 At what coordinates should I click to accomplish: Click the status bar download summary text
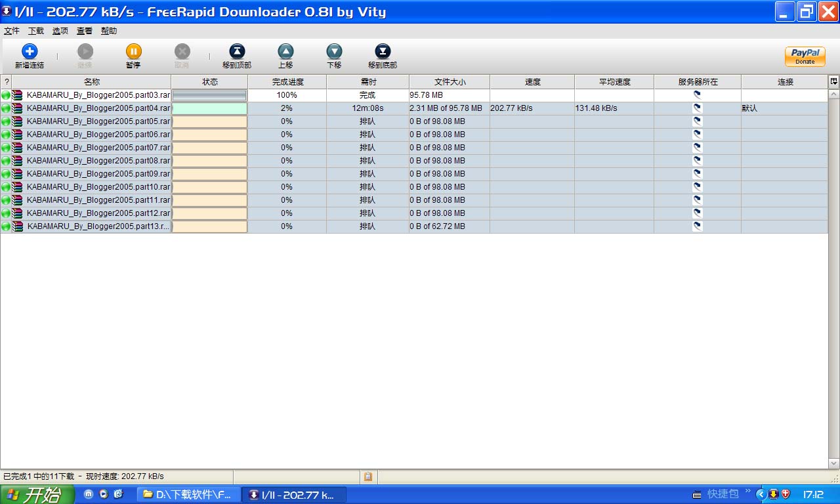click(x=83, y=476)
